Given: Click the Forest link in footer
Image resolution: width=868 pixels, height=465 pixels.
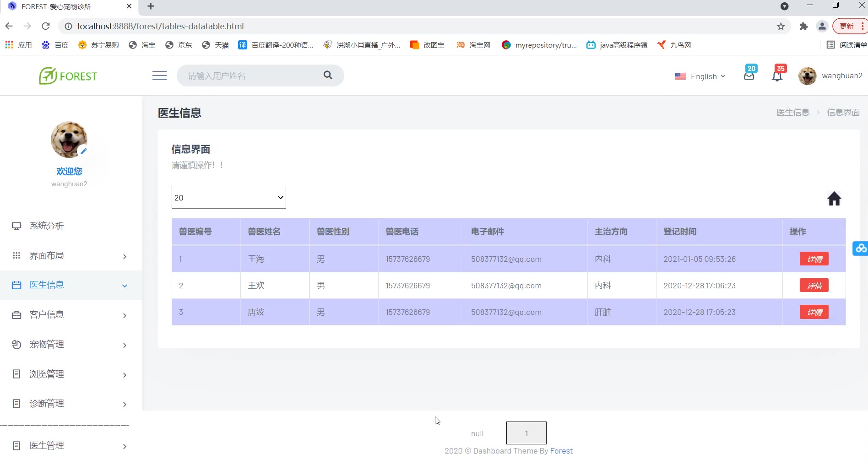Looking at the screenshot, I should [561, 451].
